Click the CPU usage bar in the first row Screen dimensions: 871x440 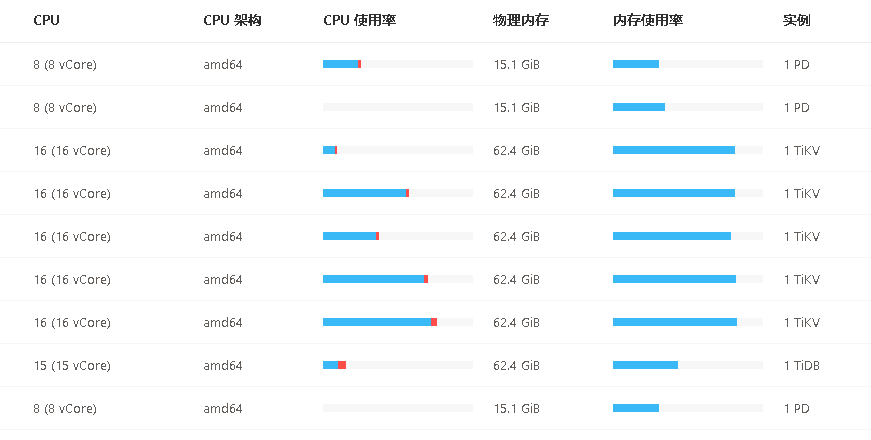coord(397,64)
